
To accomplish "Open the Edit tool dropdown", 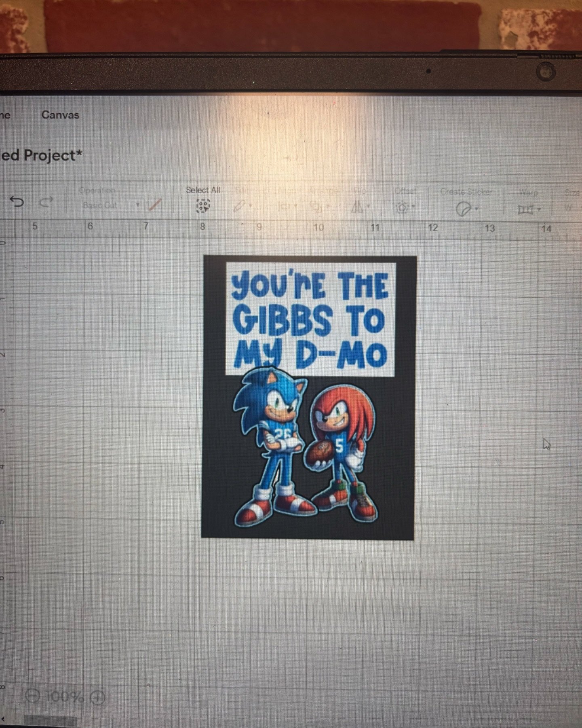I will point(243,206).
